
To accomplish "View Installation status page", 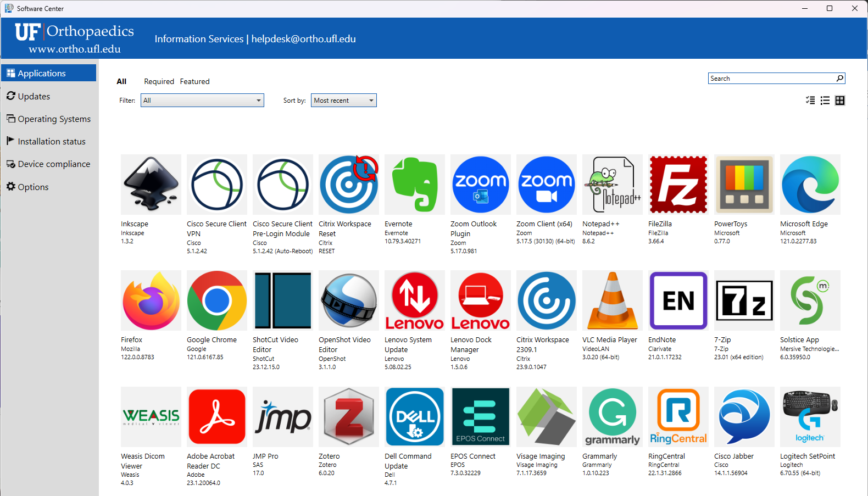I will (x=49, y=141).
